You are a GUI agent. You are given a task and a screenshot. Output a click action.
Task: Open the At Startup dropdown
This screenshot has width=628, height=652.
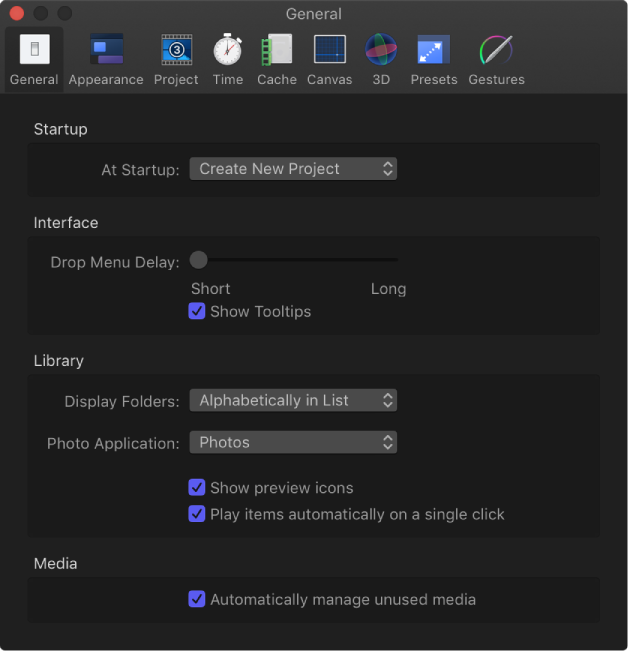293,169
